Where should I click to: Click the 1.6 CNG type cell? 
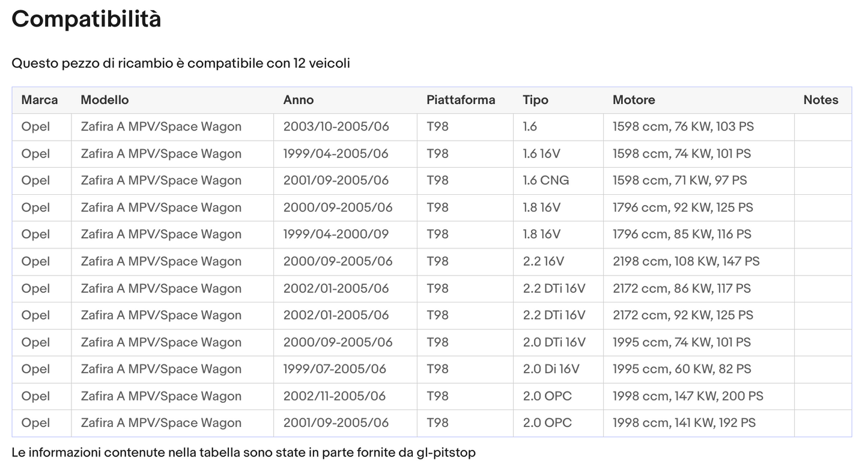(546, 180)
